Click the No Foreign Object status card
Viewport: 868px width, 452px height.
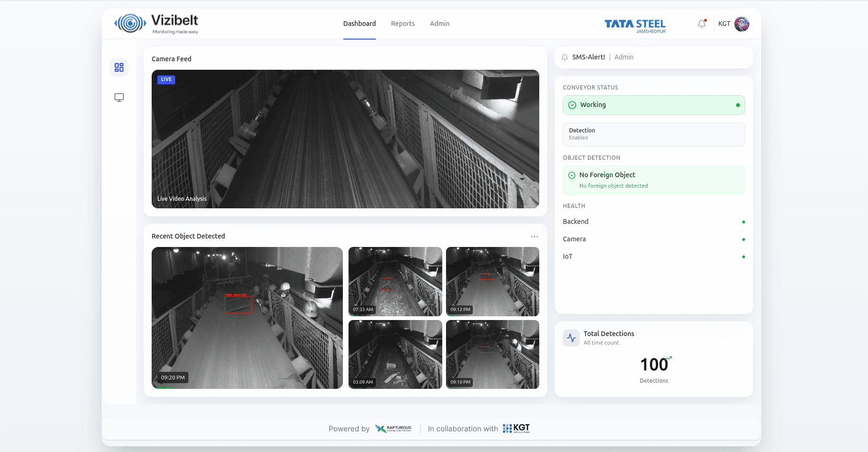[654, 180]
